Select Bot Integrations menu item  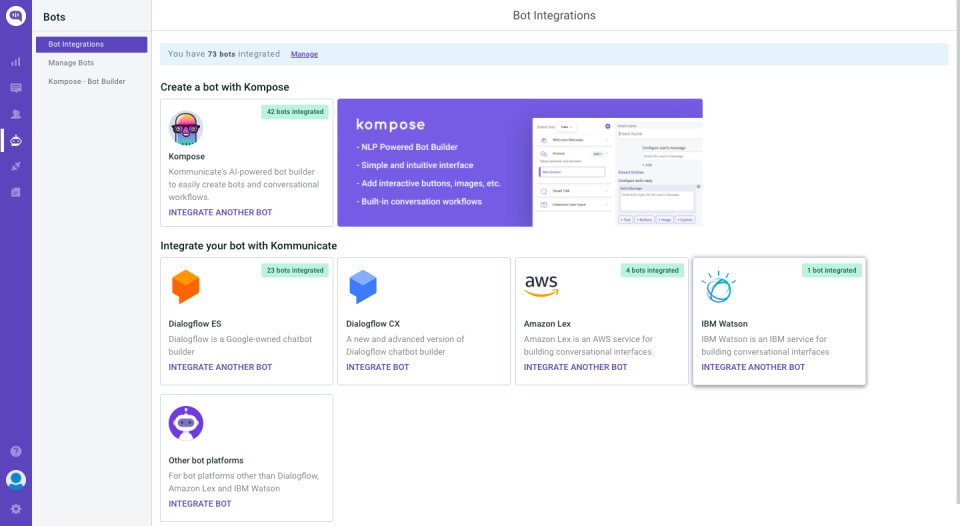click(91, 44)
